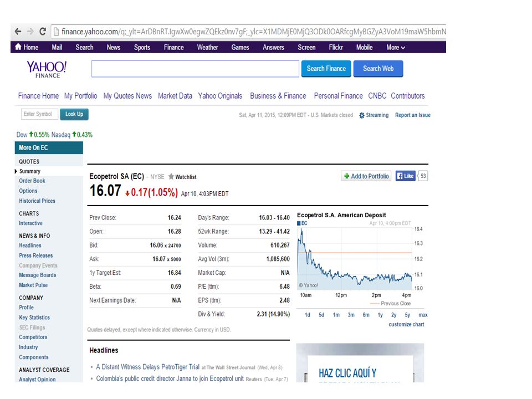This screenshot has height=399, width=532.
Task: Open Press Releases sidebar link
Action: click(x=35, y=255)
